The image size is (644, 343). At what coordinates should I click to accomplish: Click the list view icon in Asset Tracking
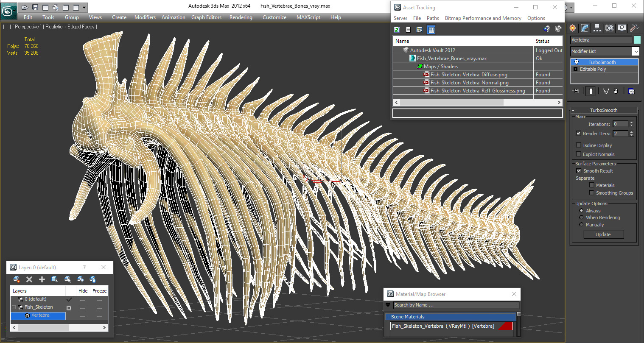408,30
